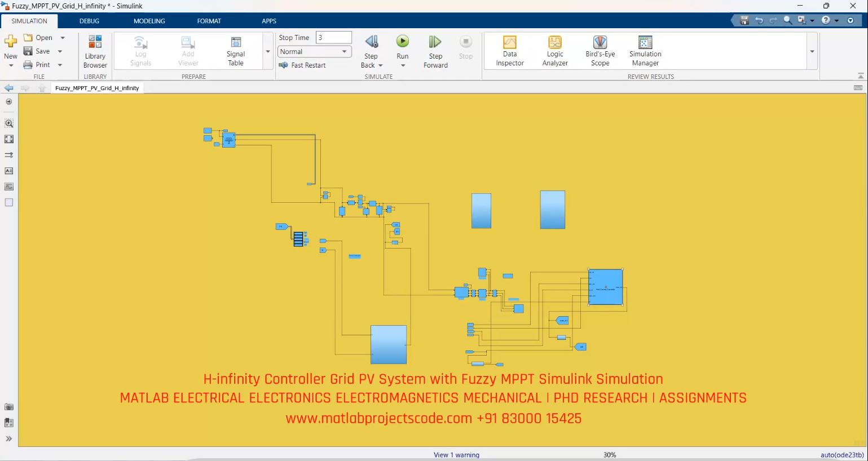The image size is (868, 461).
Task: Click the Hide/Show Explorer Bar icon
Action: pyautogui.click(x=9, y=102)
